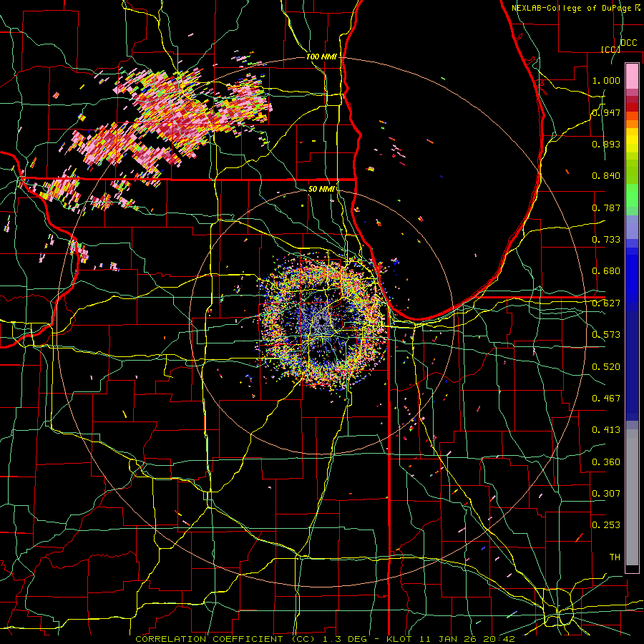
Task: Click the 0.253 scale value
Action: 606,525
